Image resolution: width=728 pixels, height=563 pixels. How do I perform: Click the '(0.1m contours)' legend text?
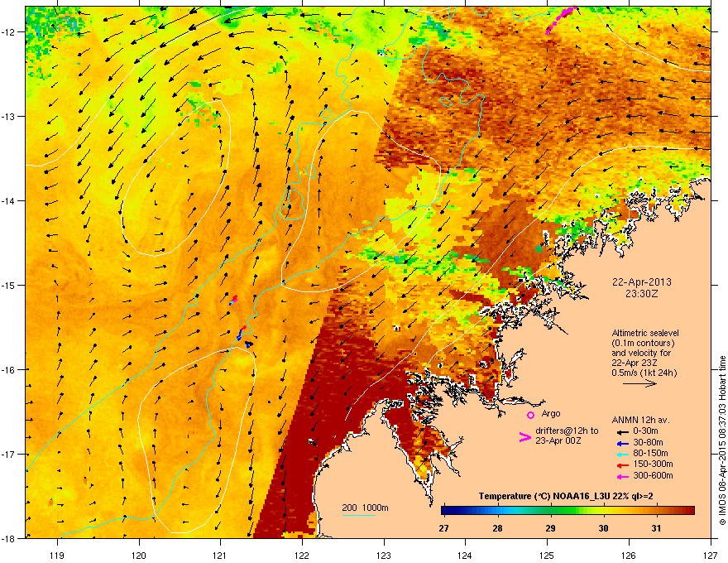(643, 344)
